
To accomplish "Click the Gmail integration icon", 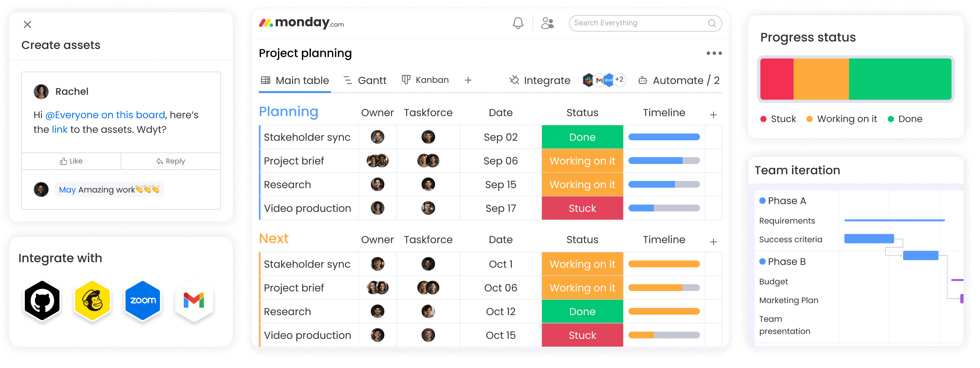I will 194,301.
